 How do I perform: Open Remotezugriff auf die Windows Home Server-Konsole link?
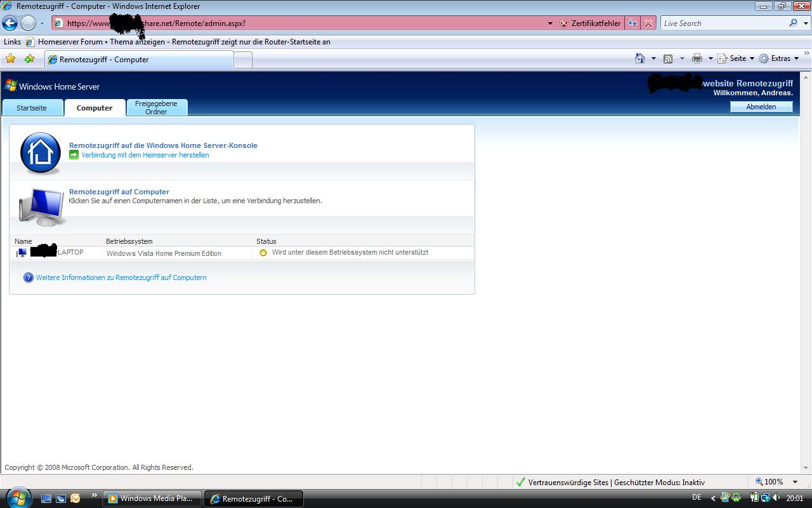coord(163,145)
